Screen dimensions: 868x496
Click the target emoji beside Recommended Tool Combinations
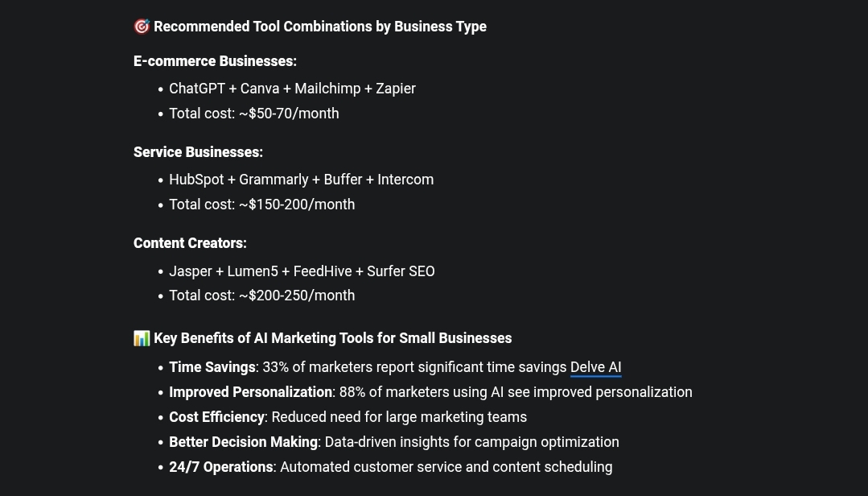(x=142, y=27)
